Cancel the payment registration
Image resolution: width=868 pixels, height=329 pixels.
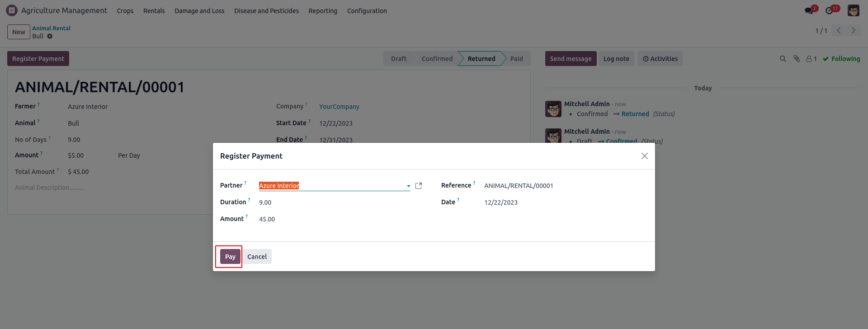(257, 257)
